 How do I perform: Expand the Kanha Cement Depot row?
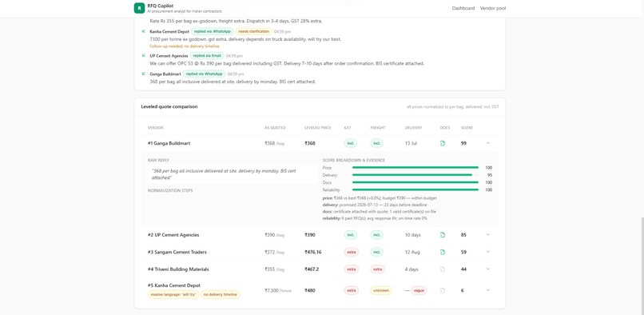488,290
